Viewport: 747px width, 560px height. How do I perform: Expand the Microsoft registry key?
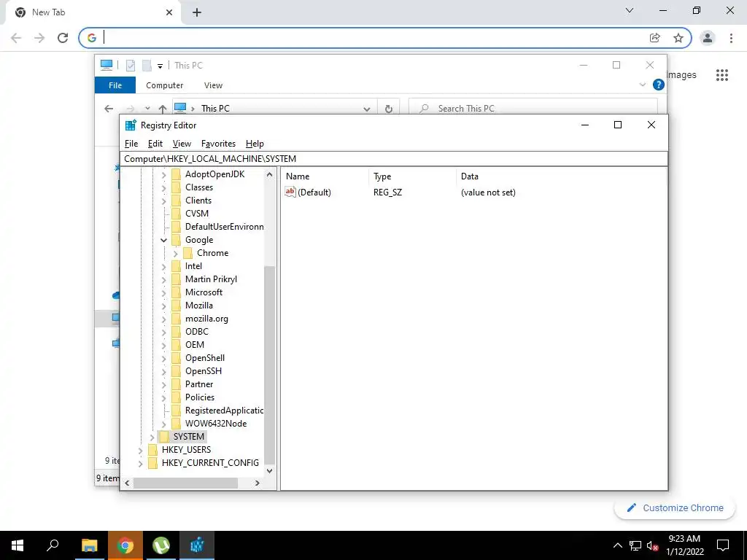tap(163, 293)
